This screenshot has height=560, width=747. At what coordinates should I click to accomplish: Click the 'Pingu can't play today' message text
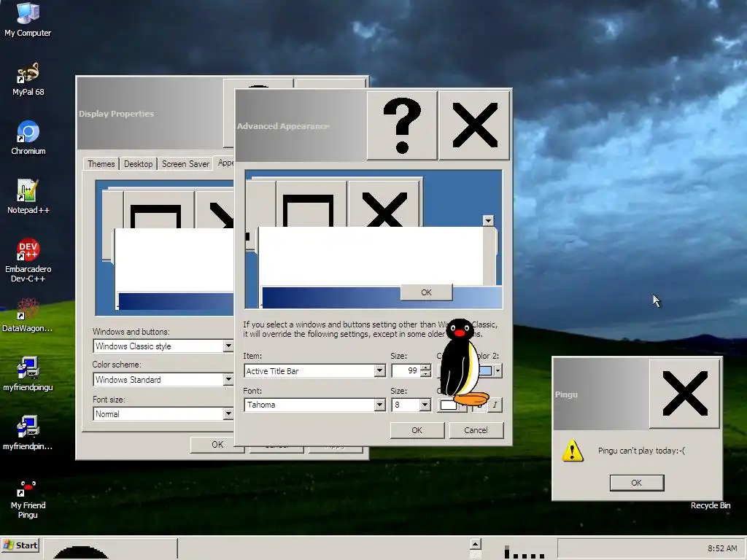641,451
